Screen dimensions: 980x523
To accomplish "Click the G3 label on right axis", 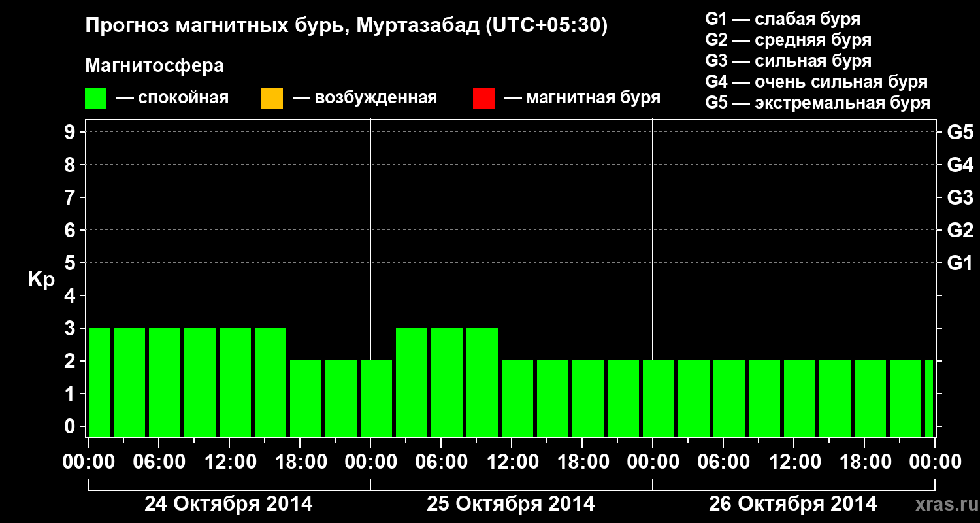I will (960, 197).
